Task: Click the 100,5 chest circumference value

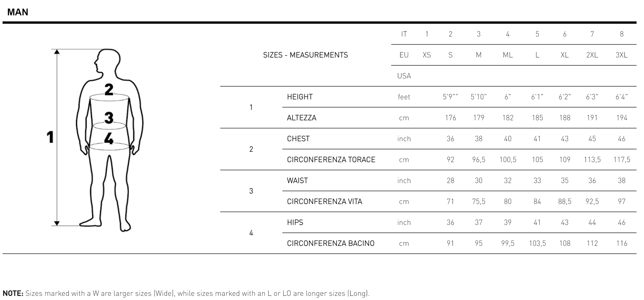Action: pos(507,160)
